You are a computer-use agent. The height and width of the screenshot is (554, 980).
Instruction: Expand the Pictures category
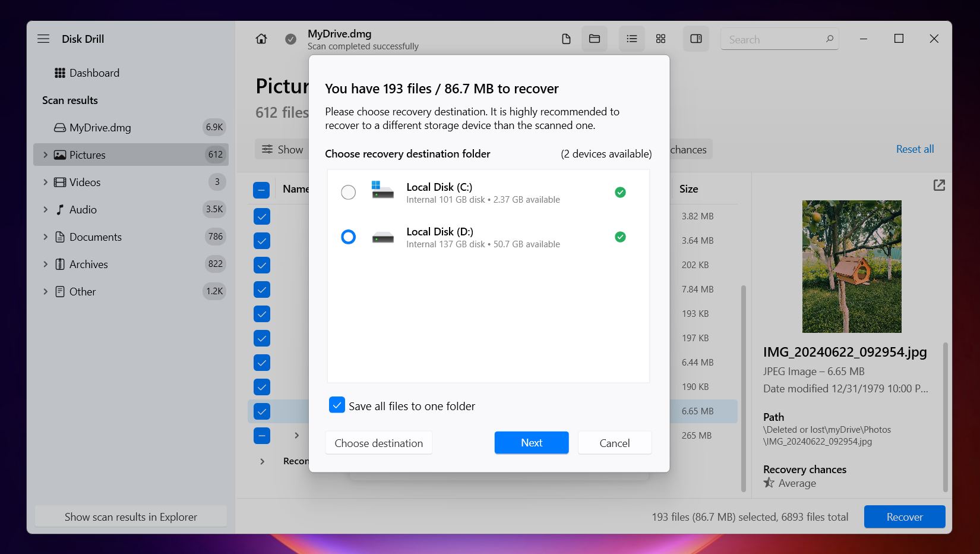pyautogui.click(x=45, y=155)
